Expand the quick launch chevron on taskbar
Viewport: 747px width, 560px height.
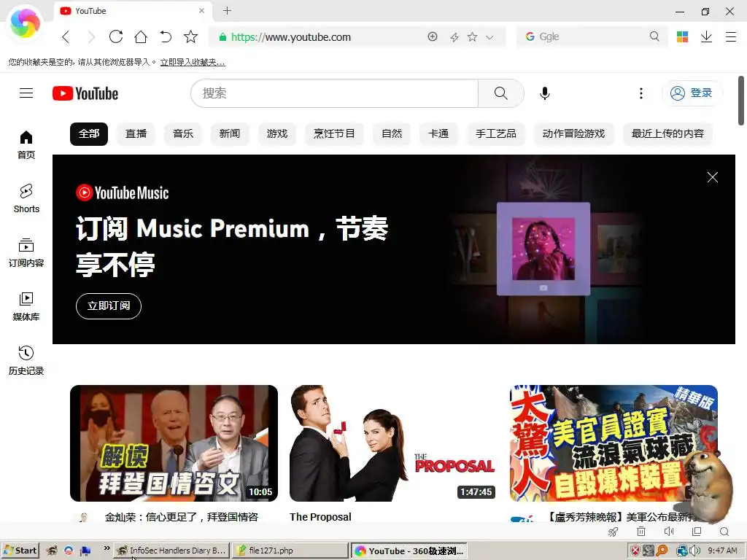tap(107, 548)
